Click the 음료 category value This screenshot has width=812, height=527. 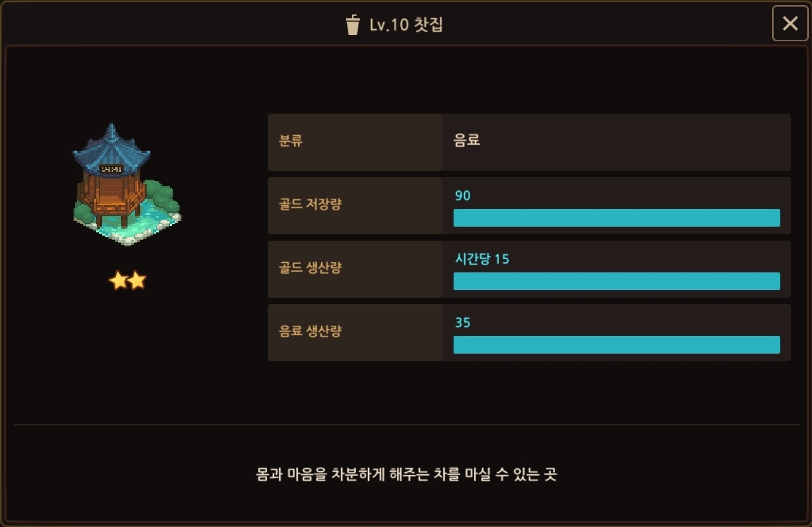tap(467, 140)
